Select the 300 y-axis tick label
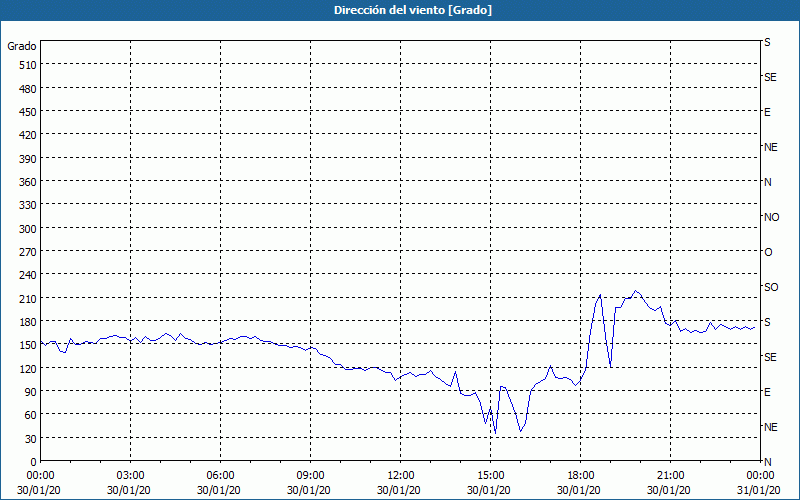The image size is (800, 500). [x=28, y=229]
